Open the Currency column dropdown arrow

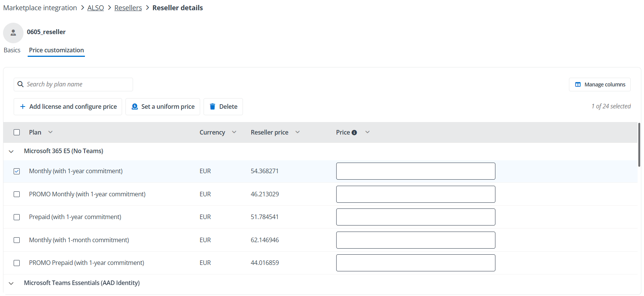pos(234,132)
